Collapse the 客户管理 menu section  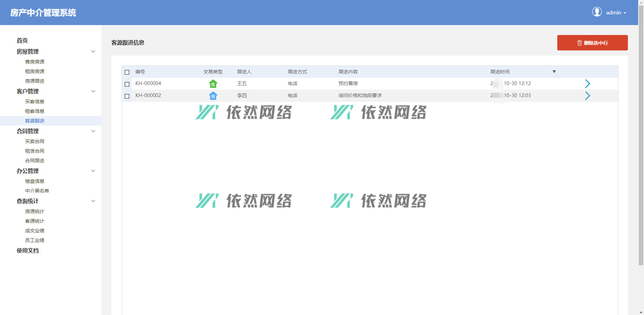93,91
